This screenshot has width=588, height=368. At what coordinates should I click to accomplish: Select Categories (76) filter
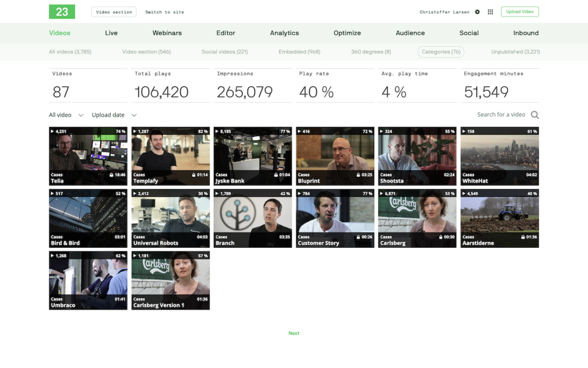[x=441, y=52]
